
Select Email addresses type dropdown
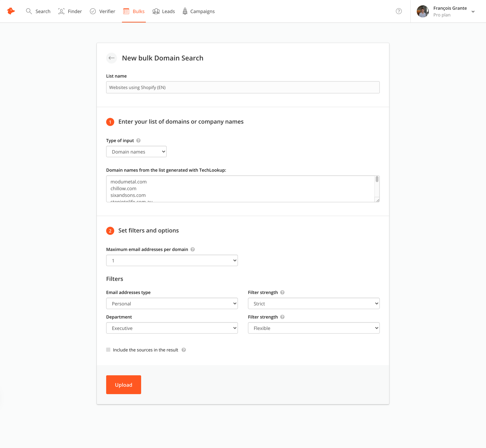click(172, 303)
